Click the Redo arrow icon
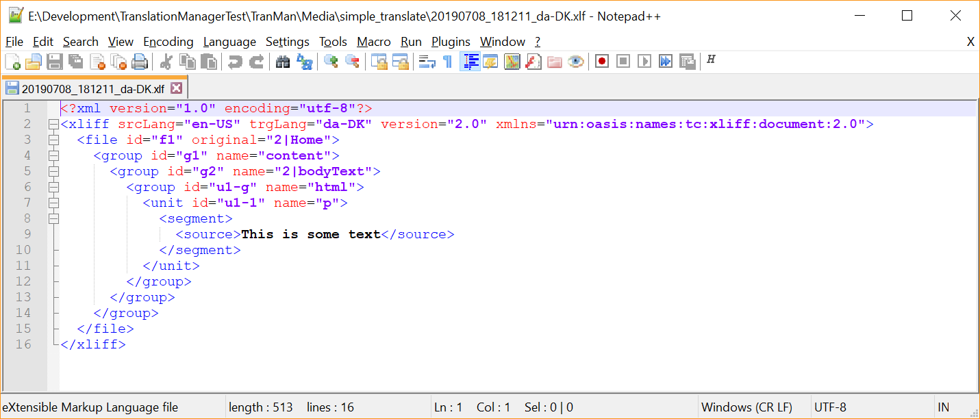 pos(256,62)
